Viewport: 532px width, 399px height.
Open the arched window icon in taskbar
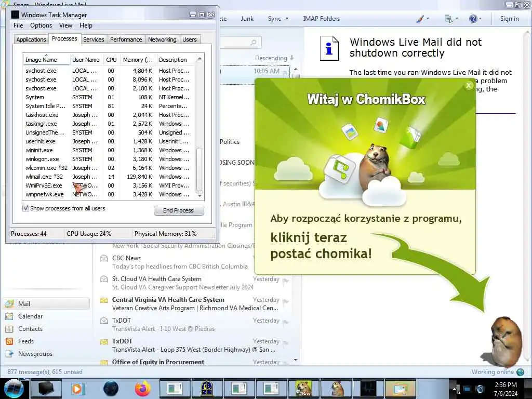coord(207,389)
